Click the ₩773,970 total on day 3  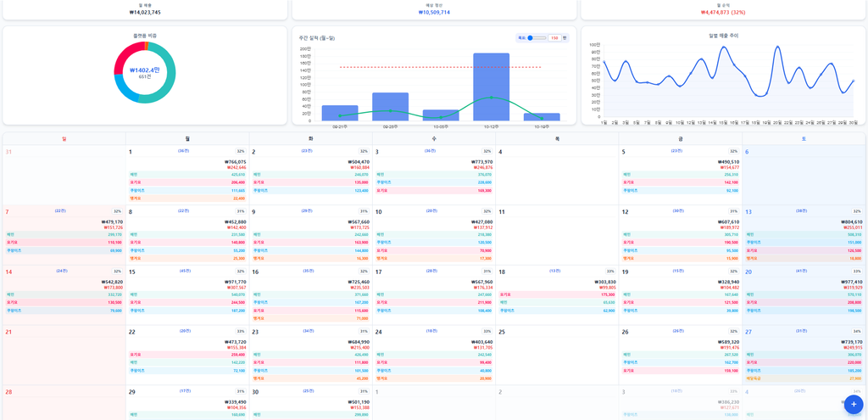(482, 162)
